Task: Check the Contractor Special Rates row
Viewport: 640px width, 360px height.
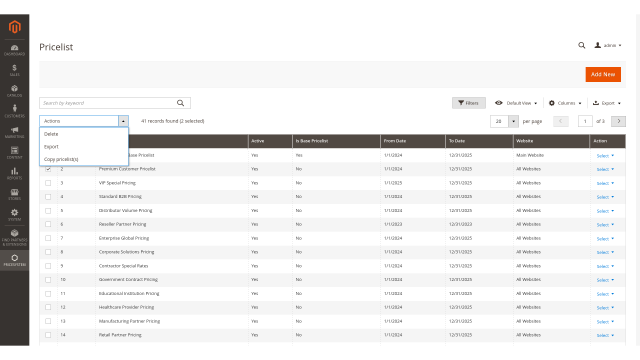Action: click(48, 266)
